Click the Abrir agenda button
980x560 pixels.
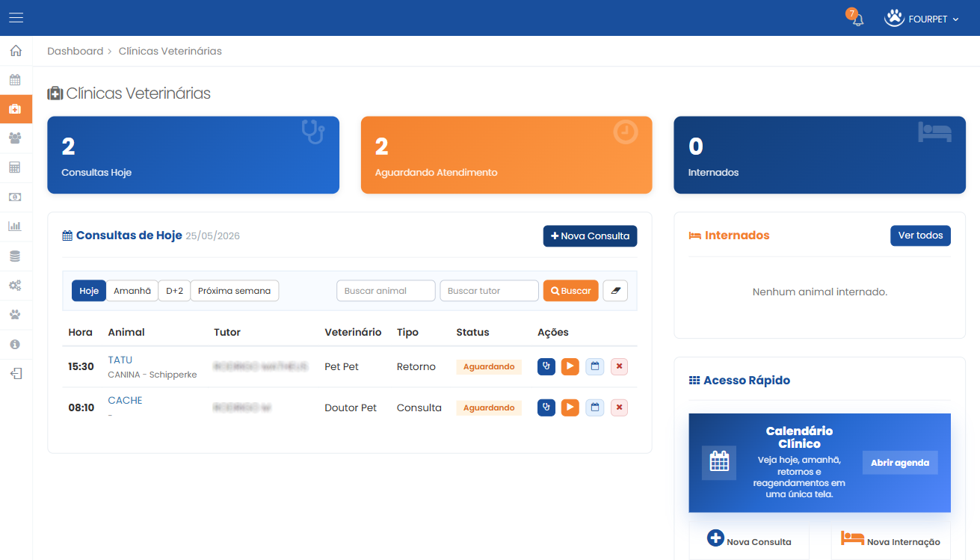pyautogui.click(x=900, y=463)
